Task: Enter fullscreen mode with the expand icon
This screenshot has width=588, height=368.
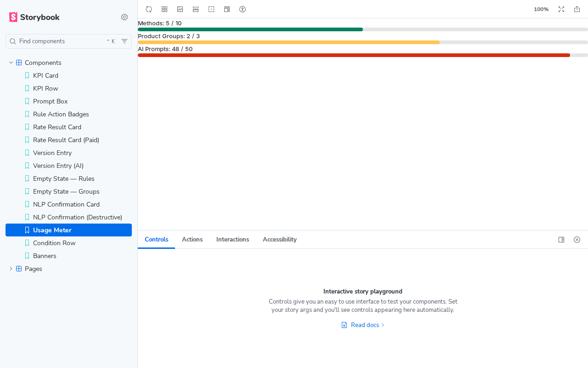Action: (x=561, y=9)
